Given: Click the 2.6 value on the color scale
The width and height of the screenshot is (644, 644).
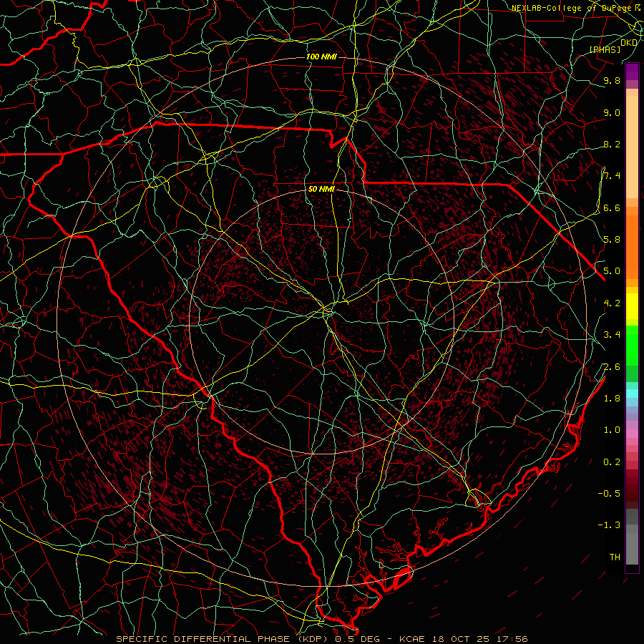Looking at the screenshot, I should pos(612,367).
